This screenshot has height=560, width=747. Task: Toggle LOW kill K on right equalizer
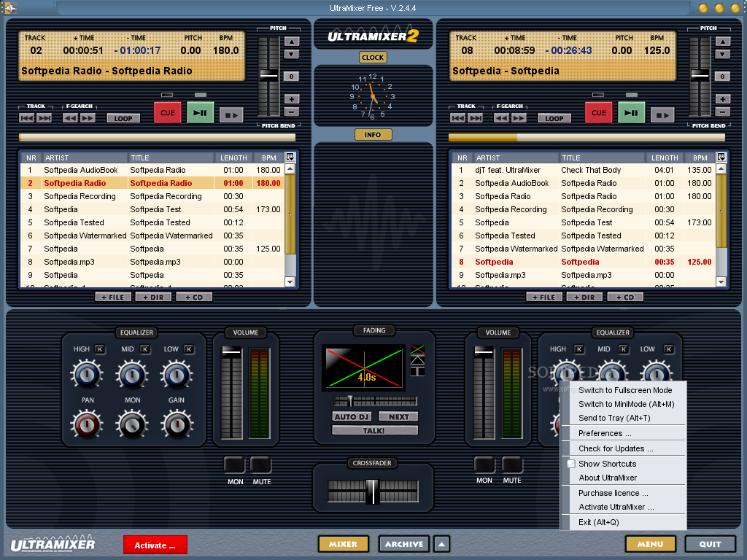click(669, 349)
